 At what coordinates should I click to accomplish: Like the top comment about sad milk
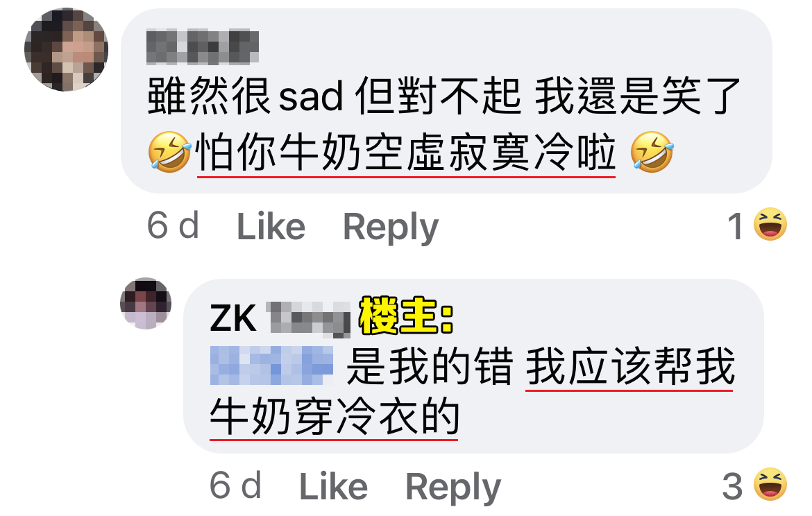[x=271, y=227]
